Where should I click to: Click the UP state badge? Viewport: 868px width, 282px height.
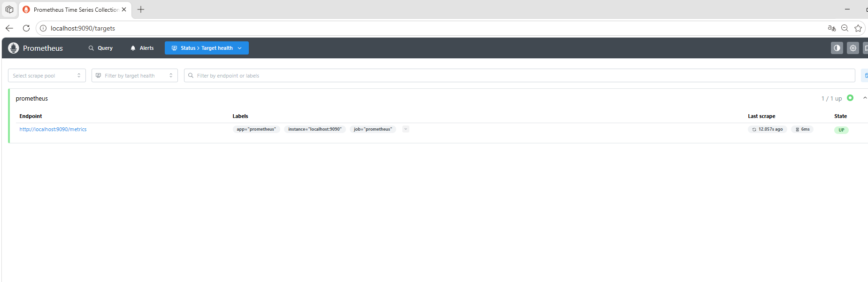pyautogui.click(x=841, y=130)
